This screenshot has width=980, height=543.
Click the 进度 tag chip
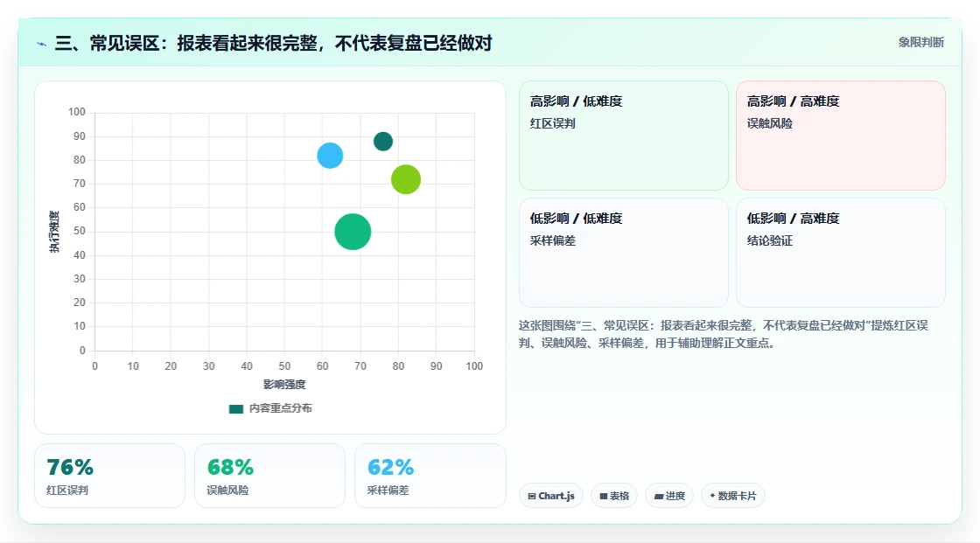[x=669, y=496]
